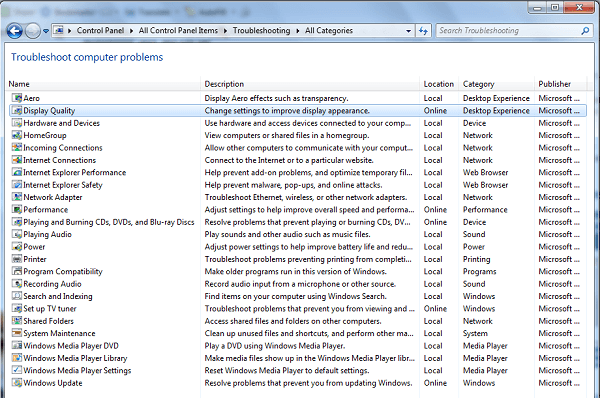600x398 pixels.
Task: Click the Program Compatibility icon
Action: tap(17, 271)
